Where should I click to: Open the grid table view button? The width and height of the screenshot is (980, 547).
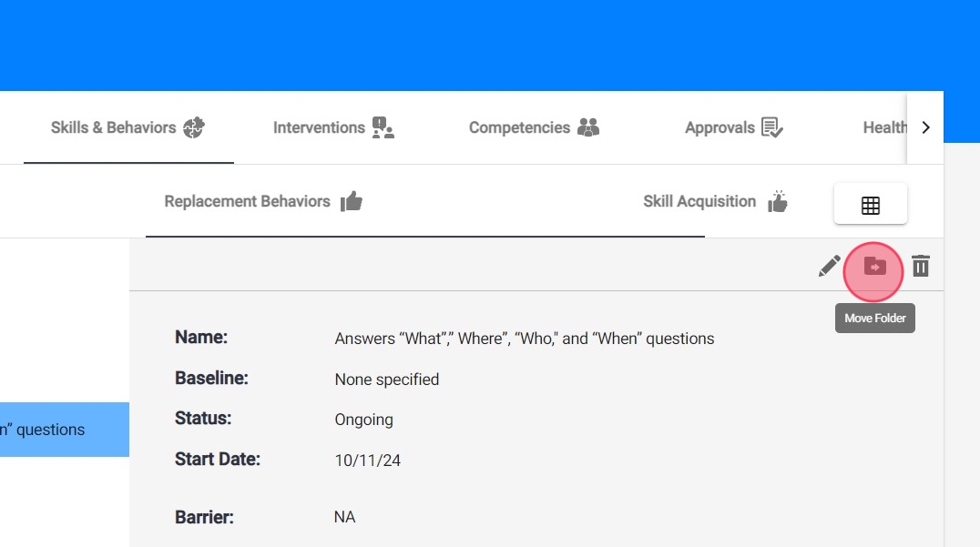coord(870,205)
